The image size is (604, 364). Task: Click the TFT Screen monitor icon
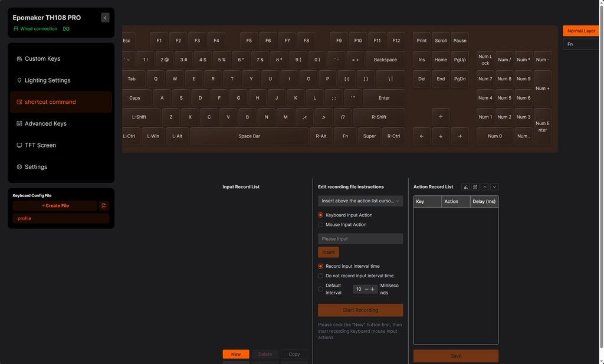pos(19,145)
